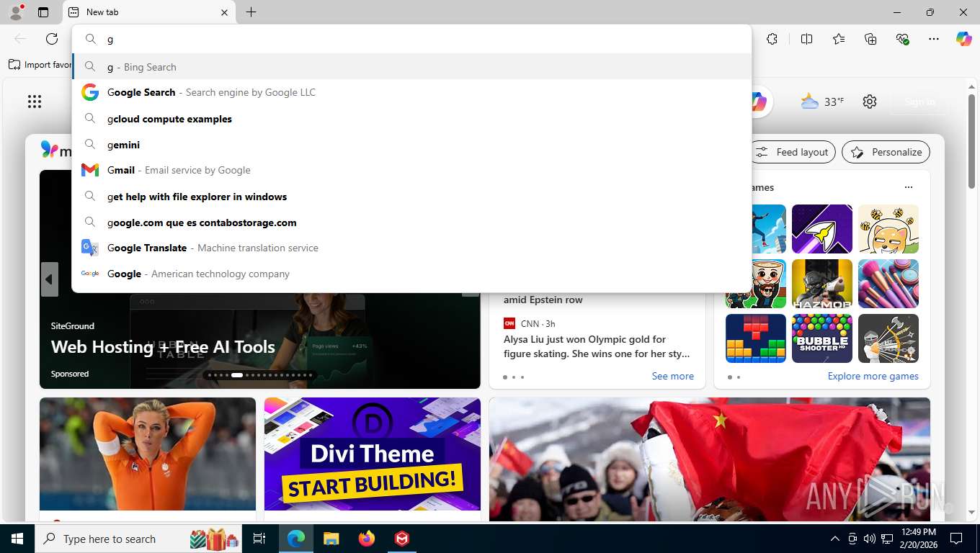Open the Collections icon
The width and height of the screenshot is (980, 553).
pyautogui.click(x=870, y=39)
